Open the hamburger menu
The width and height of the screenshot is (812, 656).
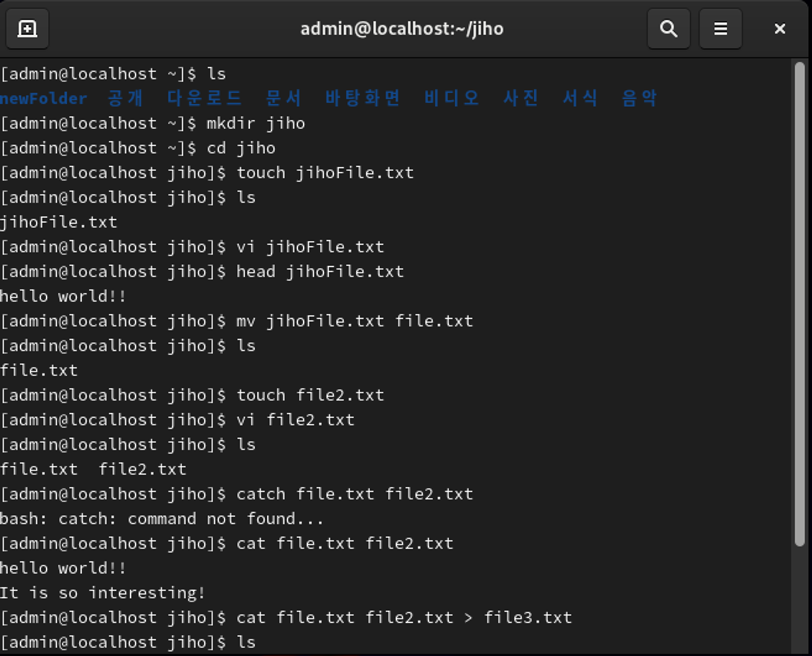pyautogui.click(x=720, y=29)
